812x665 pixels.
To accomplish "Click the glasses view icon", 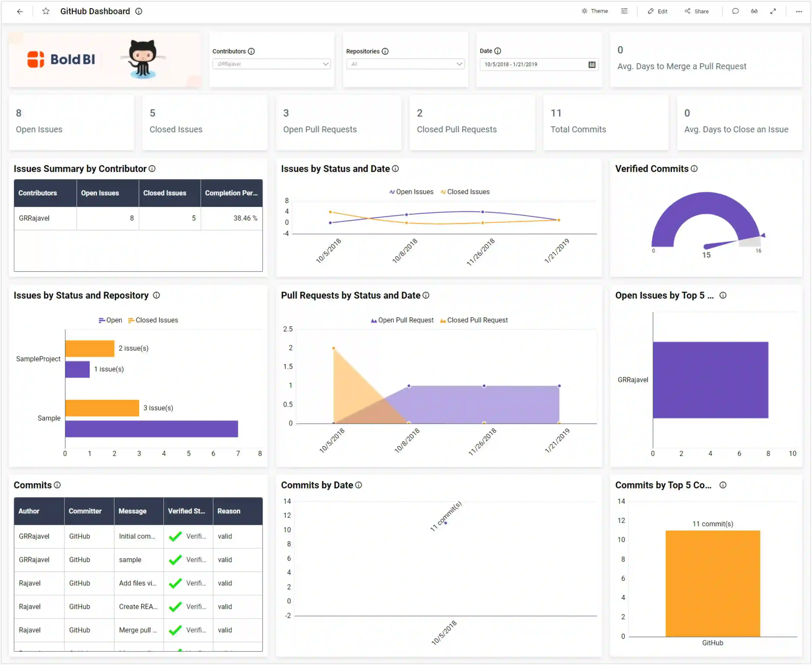I will pyautogui.click(x=754, y=11).
